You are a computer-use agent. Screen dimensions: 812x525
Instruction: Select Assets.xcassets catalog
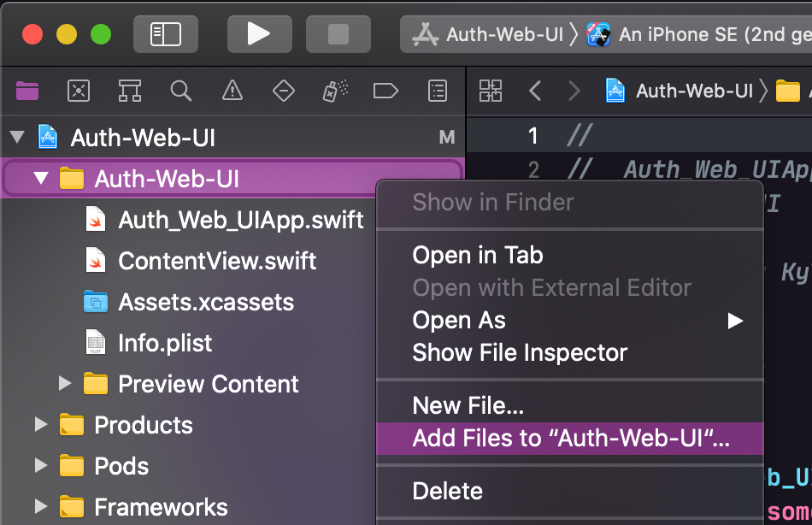point(206,302)
